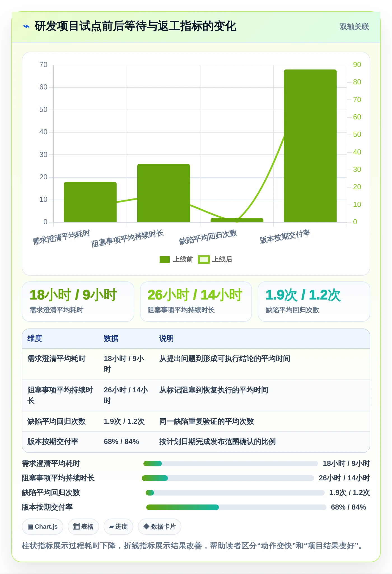
Task: Select the 需求澄清平均耗时 cell in the table
Action: coord(60,364)
